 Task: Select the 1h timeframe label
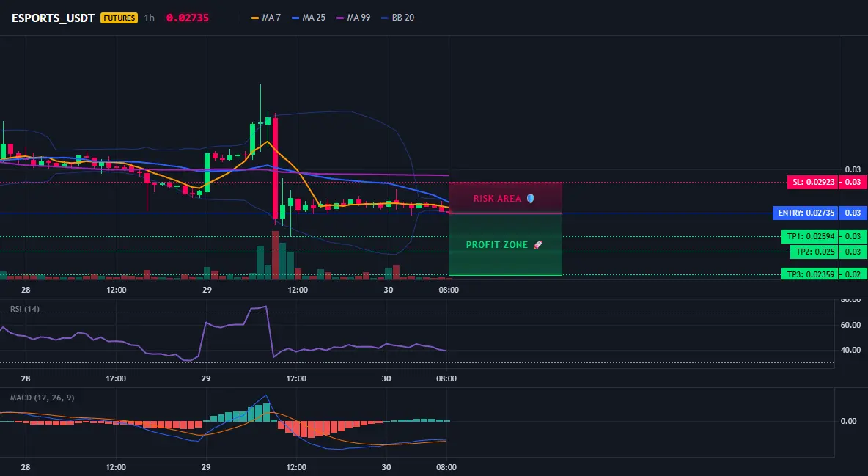coord(150,18)
